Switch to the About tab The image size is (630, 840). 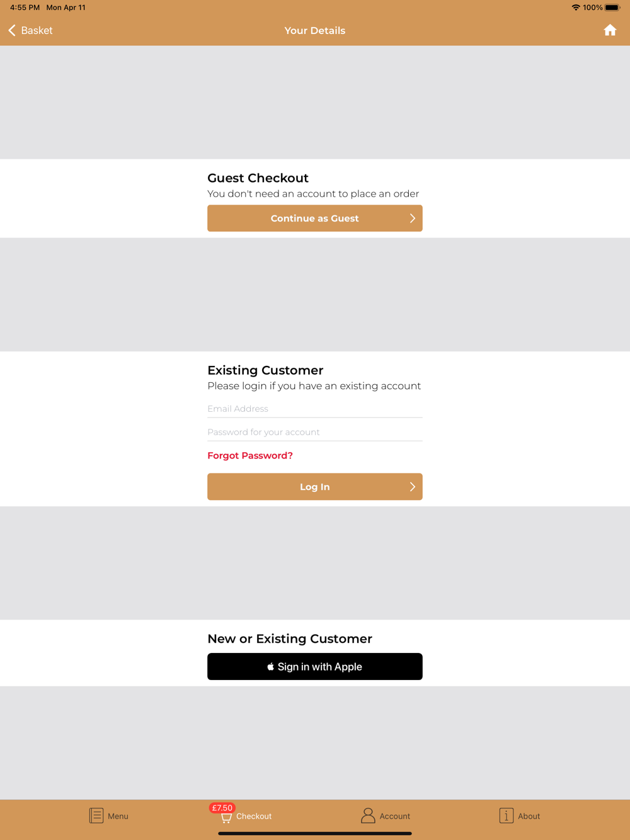(x=529, y=816)
